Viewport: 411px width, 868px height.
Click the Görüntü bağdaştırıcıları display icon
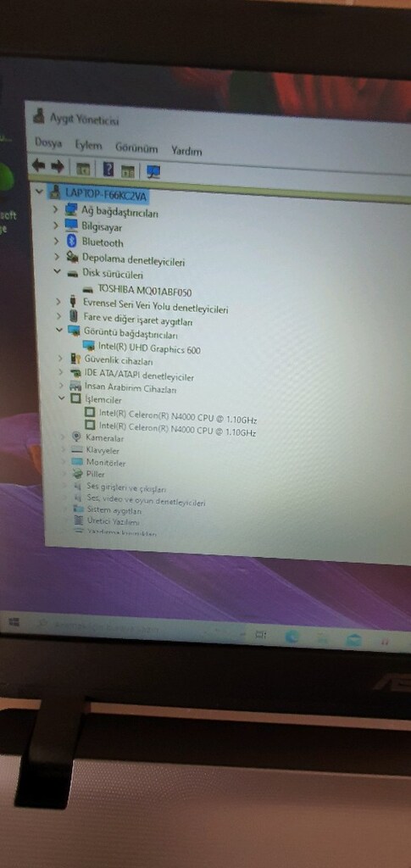click(x=74, y=331)
